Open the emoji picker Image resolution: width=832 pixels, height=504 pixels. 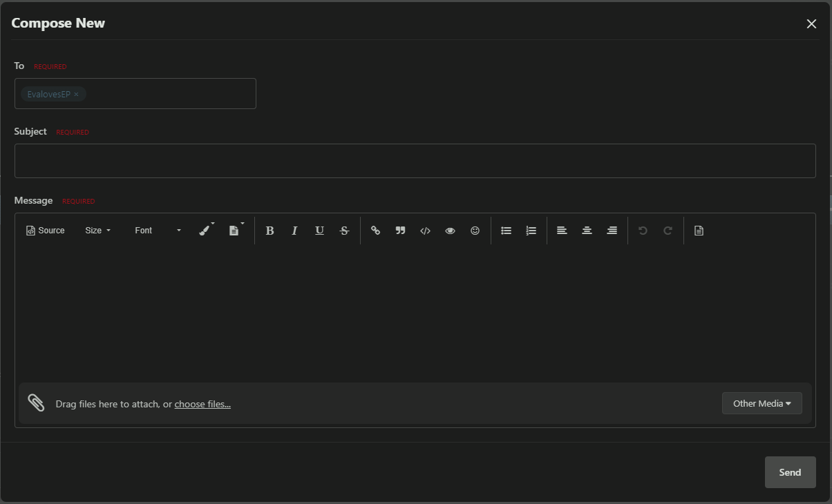tap(475, 231)
